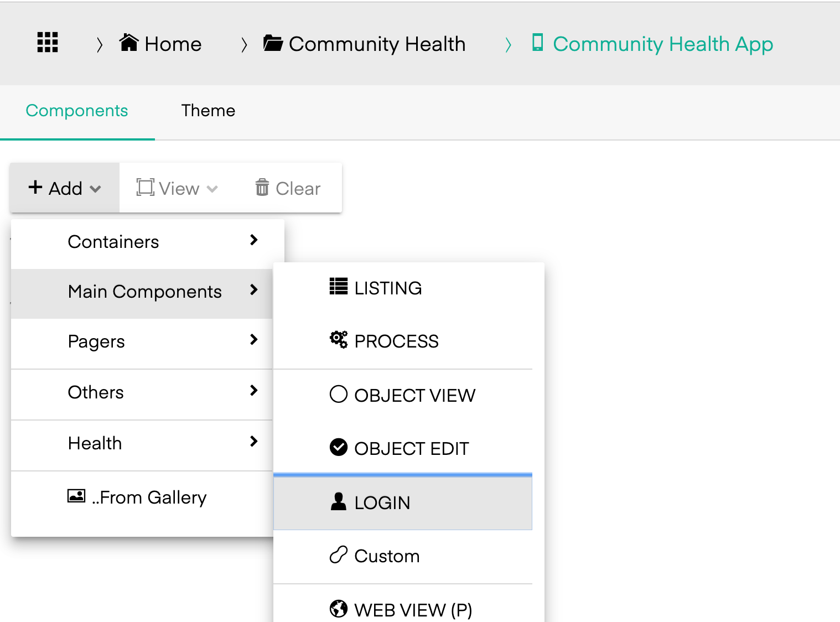Select the OBJECT EDIT checked circle
The height and width of the screenshot is (622, 840).
(338, 447)
